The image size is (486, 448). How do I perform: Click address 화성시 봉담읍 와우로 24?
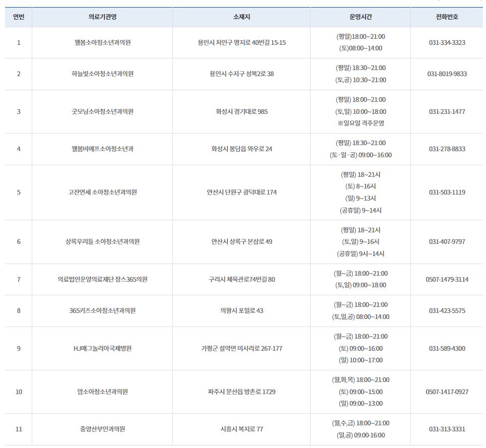(x=241, y=149)
